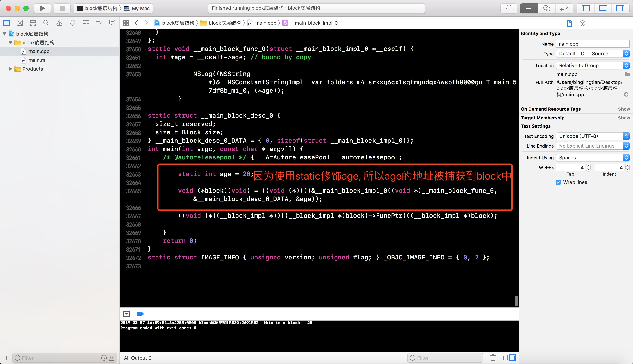Increment the Tab width stepper
The height and width of the screenshot is (364, 633).
coord(588,166)
